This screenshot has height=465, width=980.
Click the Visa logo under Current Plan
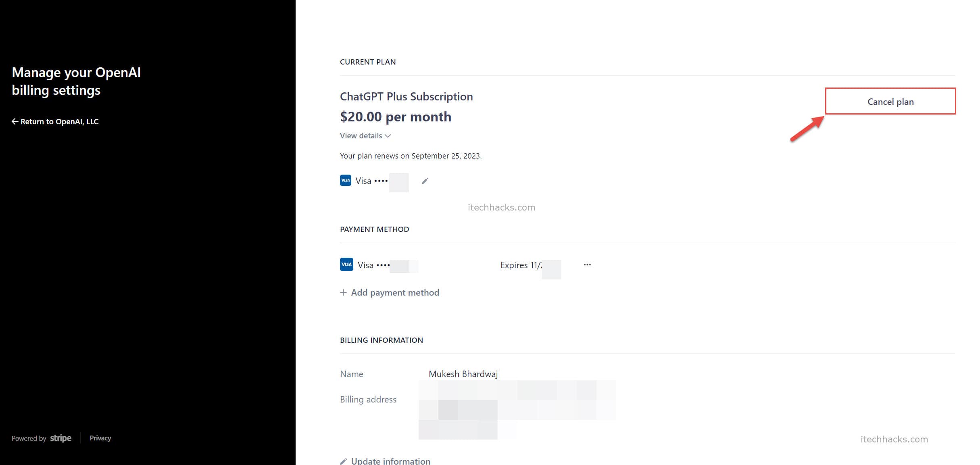click(x=346, y=180)
